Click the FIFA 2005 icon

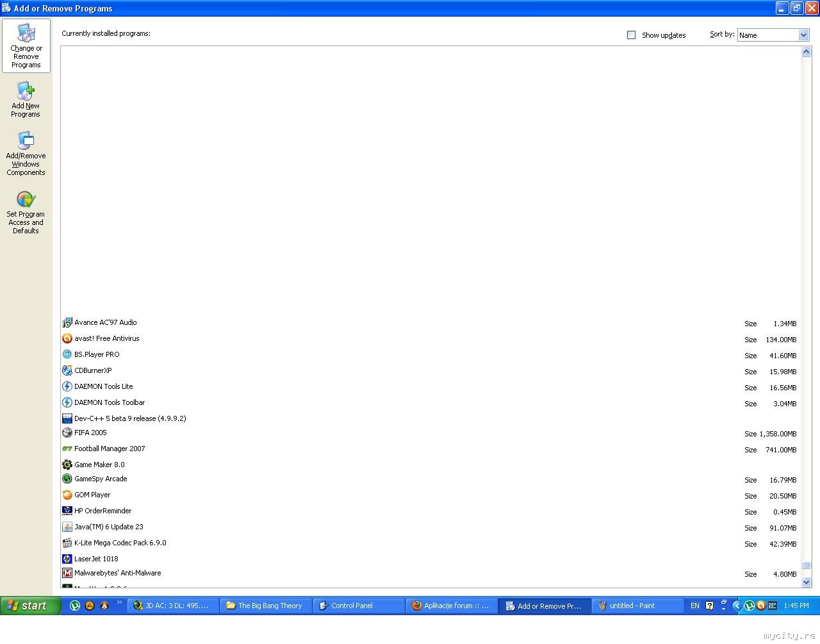pos(67,433)
